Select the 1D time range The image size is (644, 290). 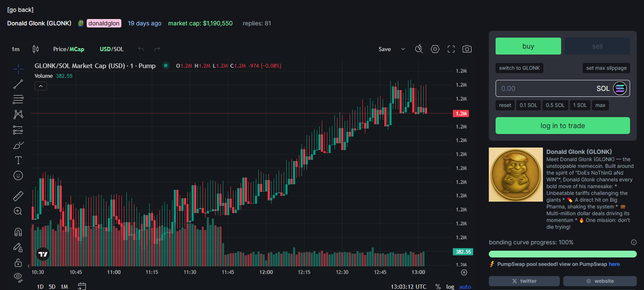point(40,287)
